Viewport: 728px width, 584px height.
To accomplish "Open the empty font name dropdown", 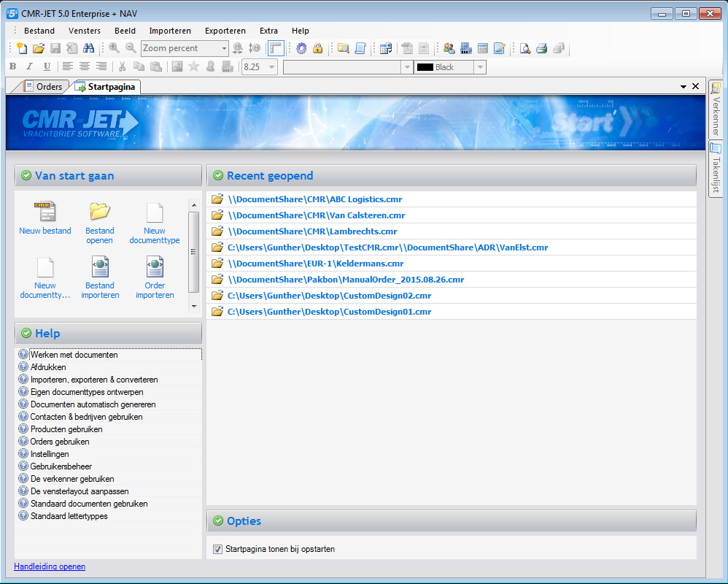I will [x=407, y=67].
